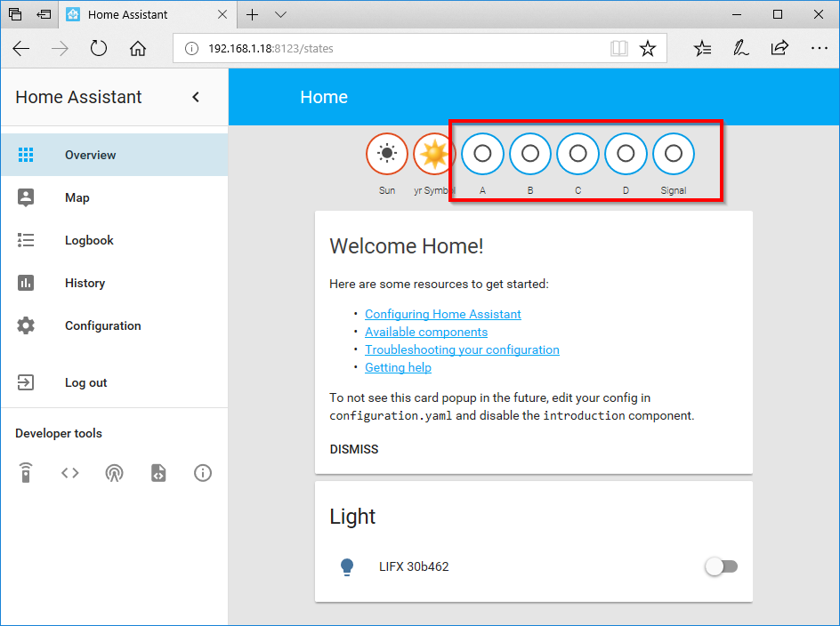The height and width of the screenshot is (626, 840).
Task: Close the Home Assistant browser tab
Action: (x=222, y=14)
